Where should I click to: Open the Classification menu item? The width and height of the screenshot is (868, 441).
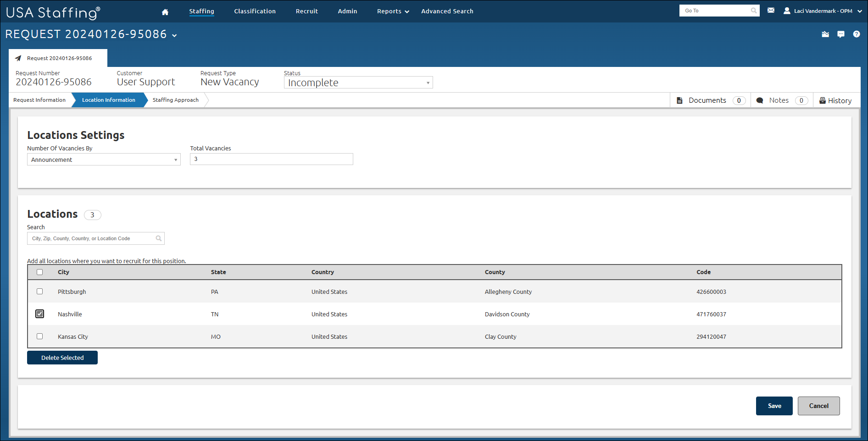255,11
